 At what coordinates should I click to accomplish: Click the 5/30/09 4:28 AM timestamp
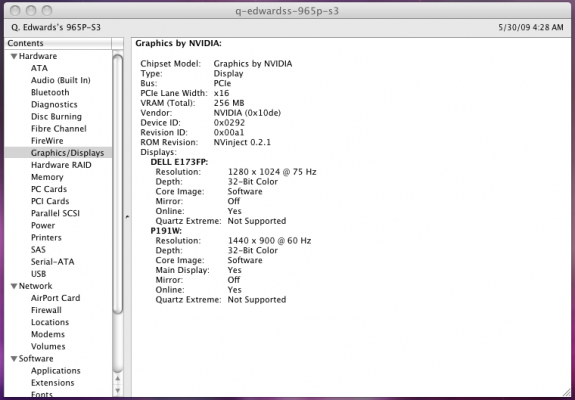pos(531,27)
